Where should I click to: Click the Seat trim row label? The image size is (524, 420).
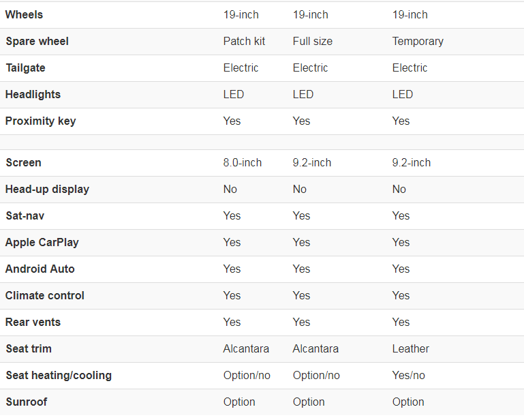(29, 349)
